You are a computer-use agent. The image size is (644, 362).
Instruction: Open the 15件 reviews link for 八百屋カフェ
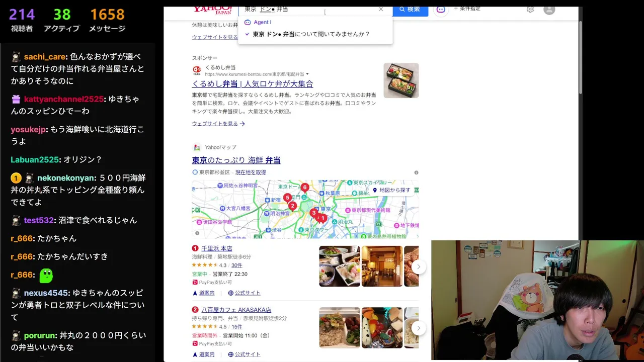236,327
